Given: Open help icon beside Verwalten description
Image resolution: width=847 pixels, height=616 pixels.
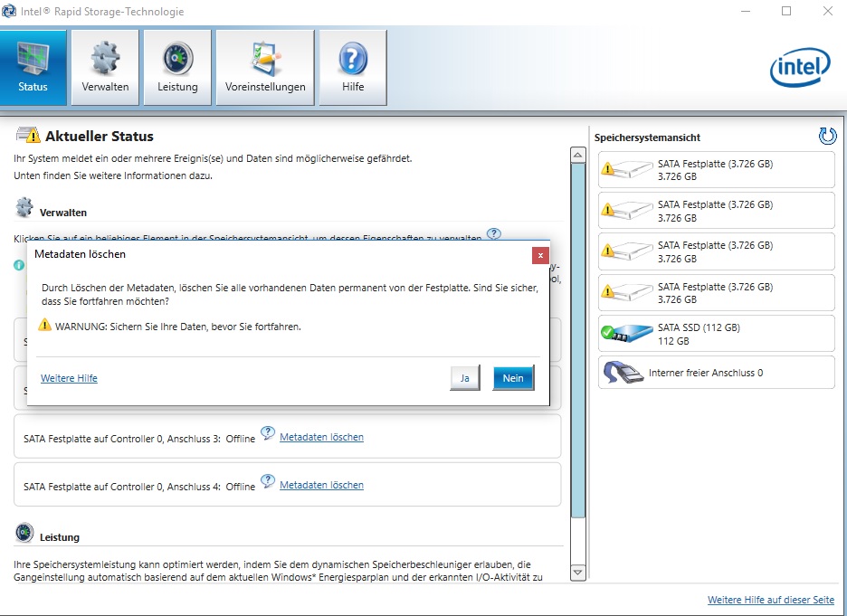Looking at the screenshot, I should click(x=494, y=233).
